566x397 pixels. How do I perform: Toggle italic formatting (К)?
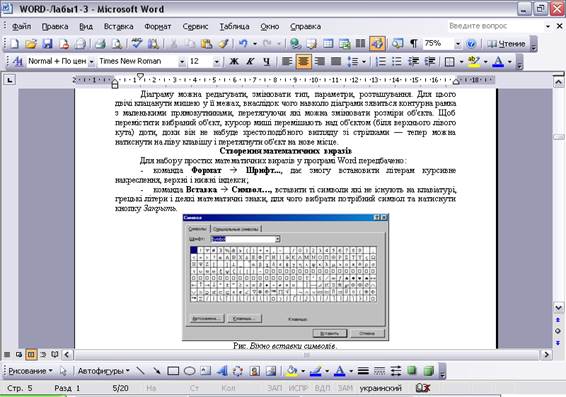tap(250, 62)
